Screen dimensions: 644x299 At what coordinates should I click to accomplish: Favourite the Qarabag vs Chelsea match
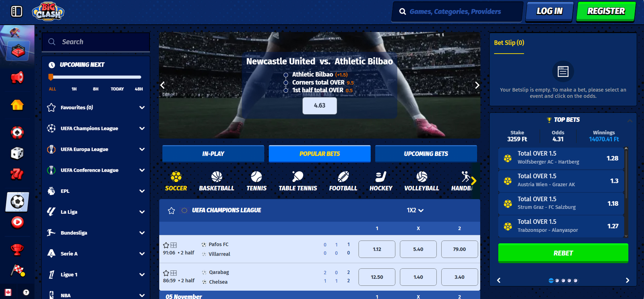click(166, 273)
